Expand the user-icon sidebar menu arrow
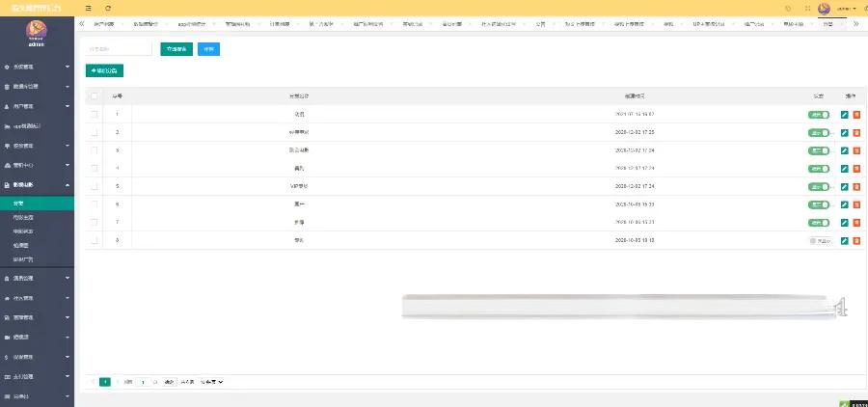The image size is (868, 407). tap(68, 106)
